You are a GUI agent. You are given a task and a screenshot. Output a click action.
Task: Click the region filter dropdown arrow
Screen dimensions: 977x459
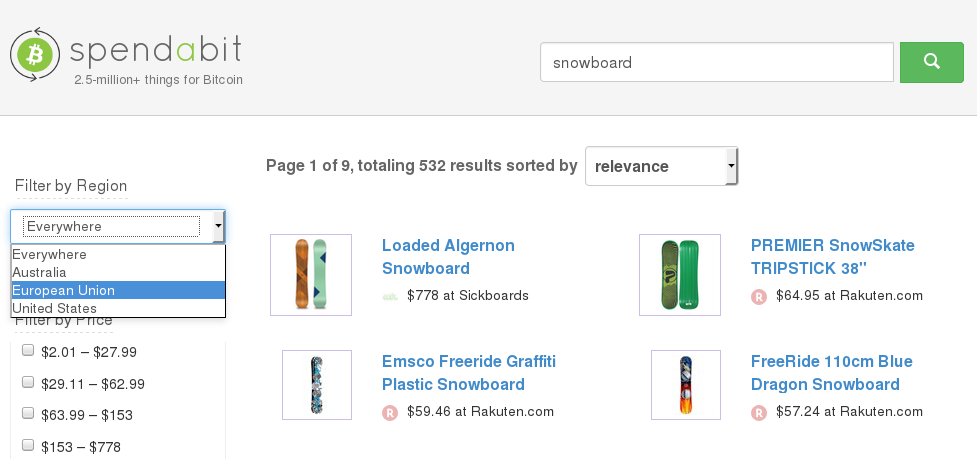pyautogui.click(x=218, y=227)
